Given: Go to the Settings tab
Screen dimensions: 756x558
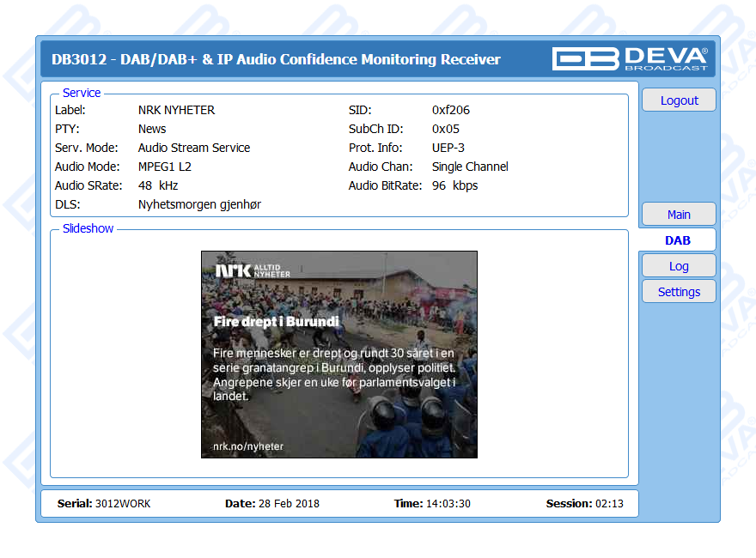Looking at the screenshot, I should pos(679,292).
